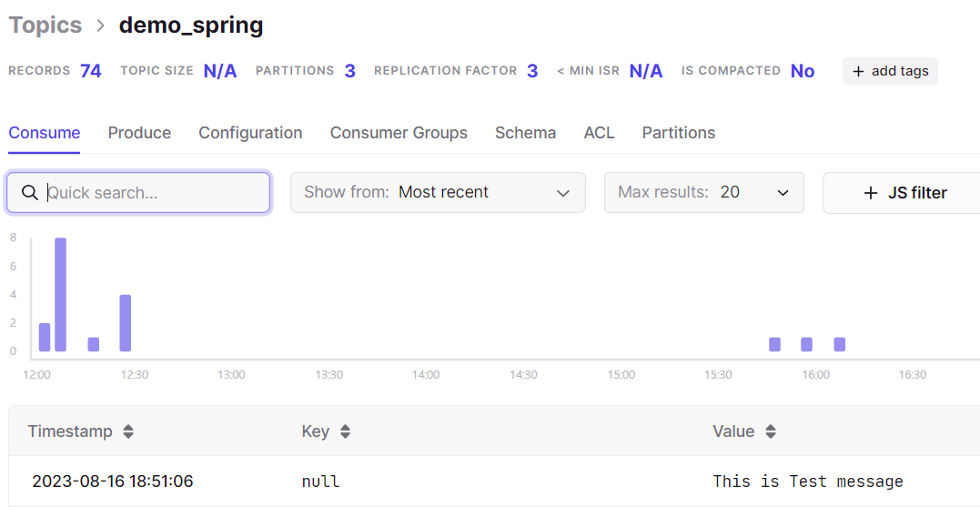Sort by Value using the sort arrows icon
The width and height of the screenshot is (980, 507).
coord(771,431)
